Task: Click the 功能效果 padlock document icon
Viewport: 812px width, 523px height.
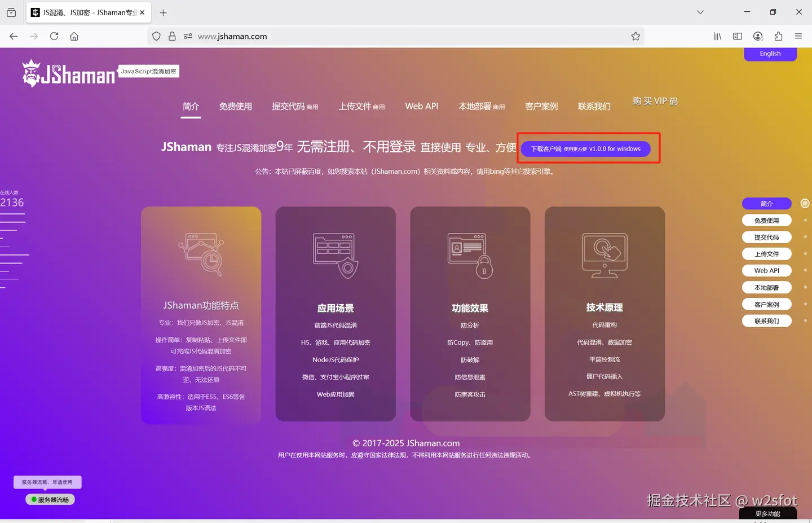Action: click(470, 256)
